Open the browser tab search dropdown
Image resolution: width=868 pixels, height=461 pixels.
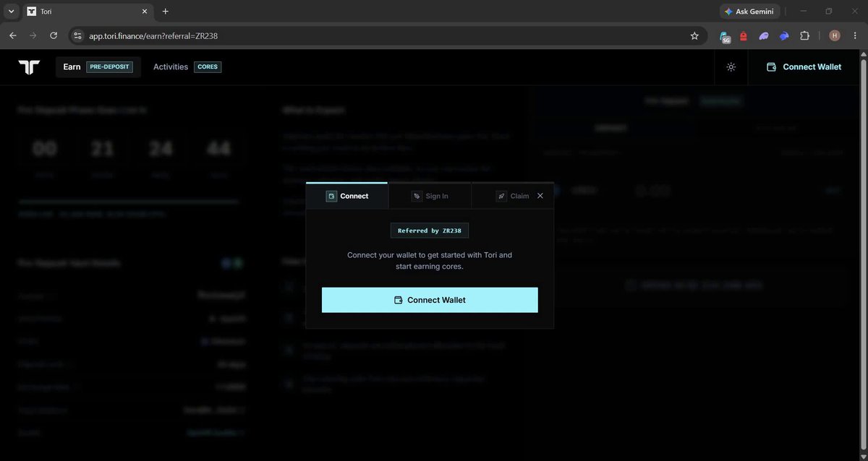pos(11,12)
